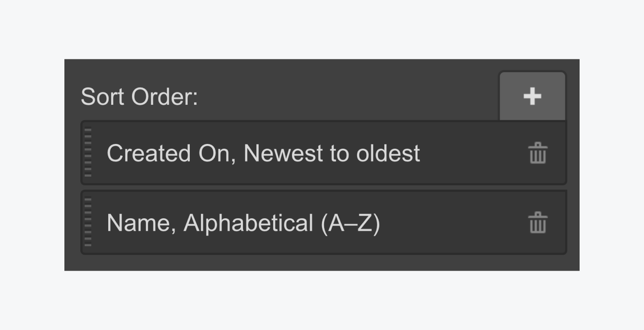Image resolution: width=644 pixels, height=330 pixels.
Task: Expand the first sort rule's options
Action: point(301,153)
